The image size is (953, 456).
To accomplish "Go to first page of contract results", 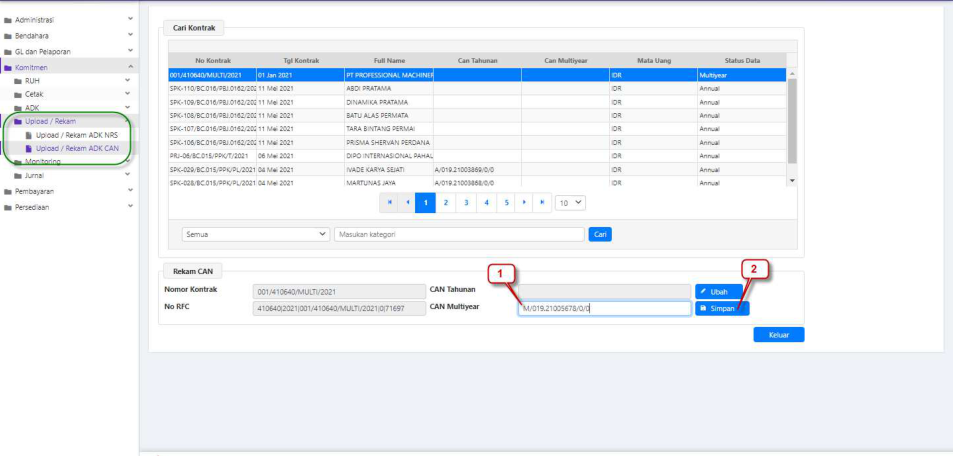I will 390,202.
